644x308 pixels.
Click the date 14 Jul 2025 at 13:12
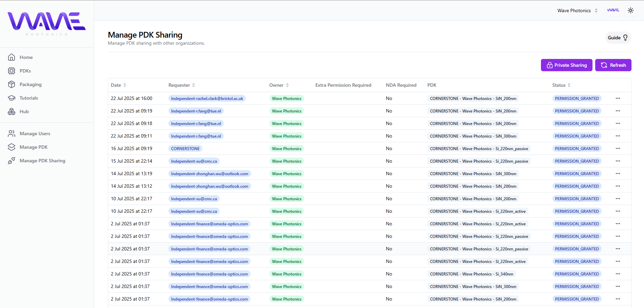[132, 186]
